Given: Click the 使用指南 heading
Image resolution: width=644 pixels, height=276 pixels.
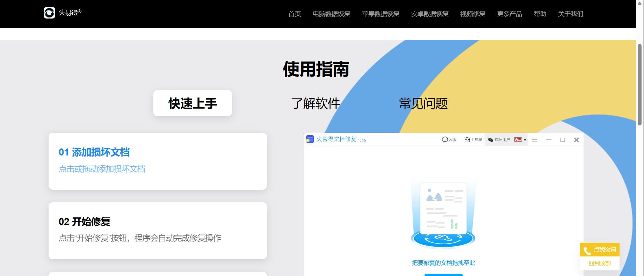Looking at the screenshot, I should [316, 69].
